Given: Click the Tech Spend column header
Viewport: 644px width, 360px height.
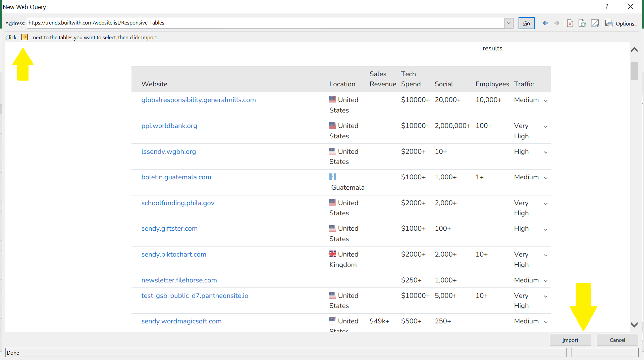Looking at the screenshot, I should (411, 79).
